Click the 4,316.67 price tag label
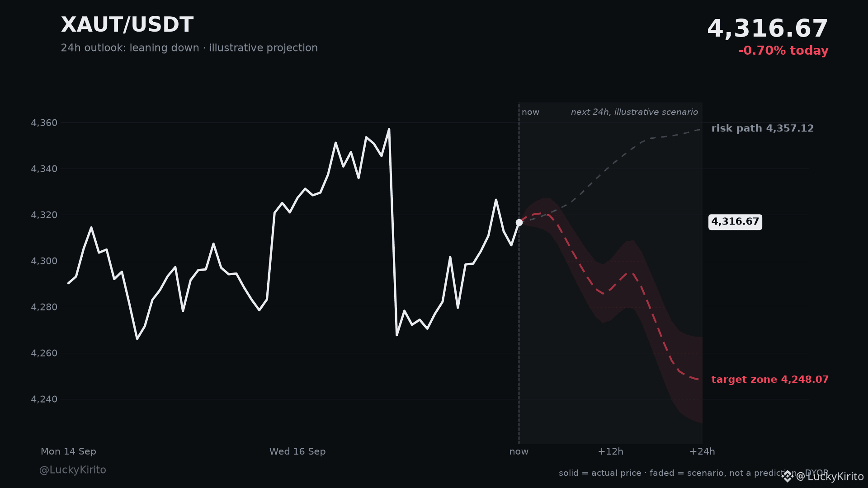The width and height of the screenshot is (868, 488). click(735, 222)
